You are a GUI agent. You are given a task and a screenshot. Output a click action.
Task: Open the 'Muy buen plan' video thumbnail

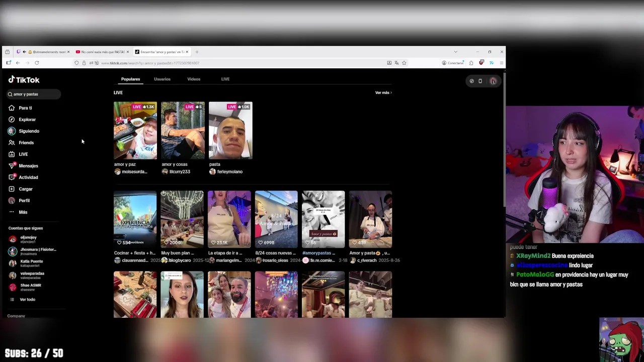pos(182,219)
